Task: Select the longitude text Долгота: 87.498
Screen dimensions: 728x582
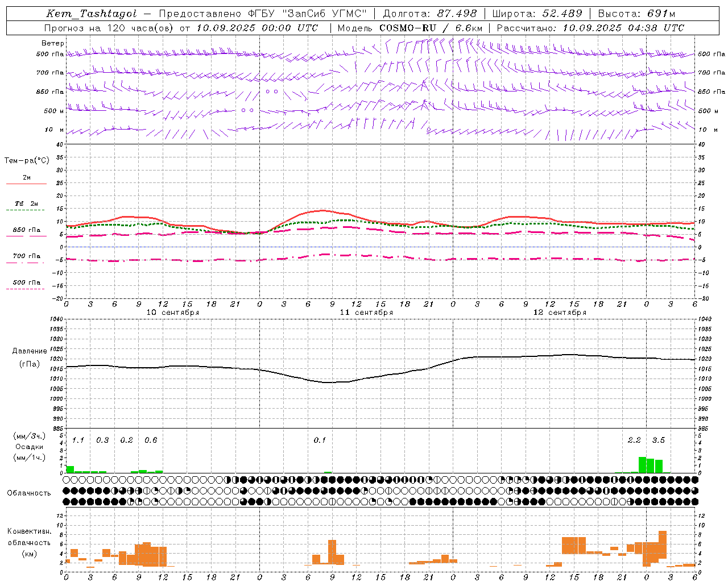Action: click(429, 14)
